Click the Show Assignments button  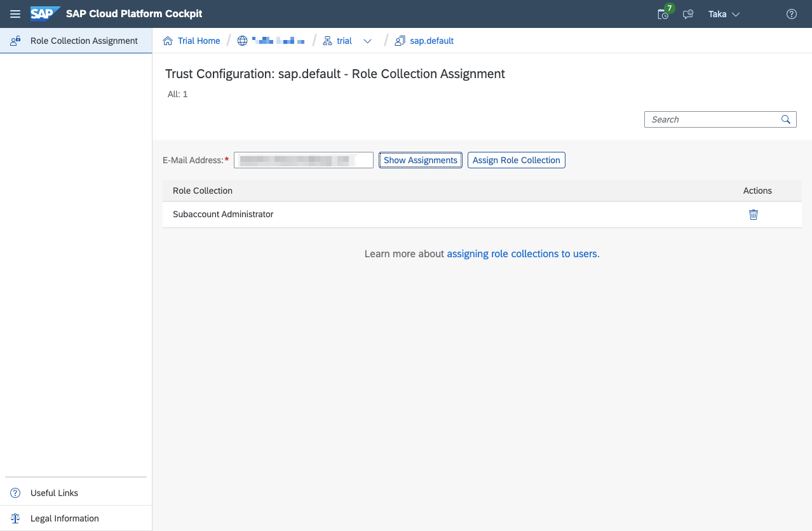421,160
